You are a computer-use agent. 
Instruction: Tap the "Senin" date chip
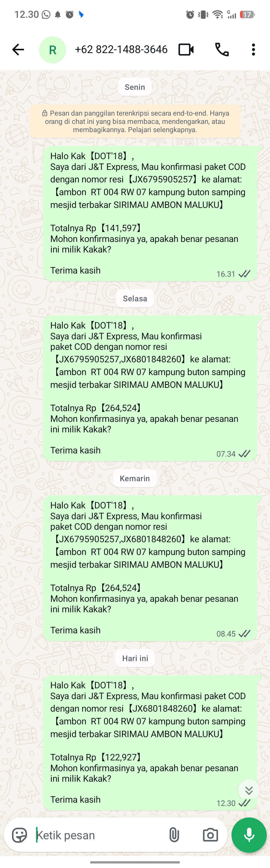pos(135,87)
